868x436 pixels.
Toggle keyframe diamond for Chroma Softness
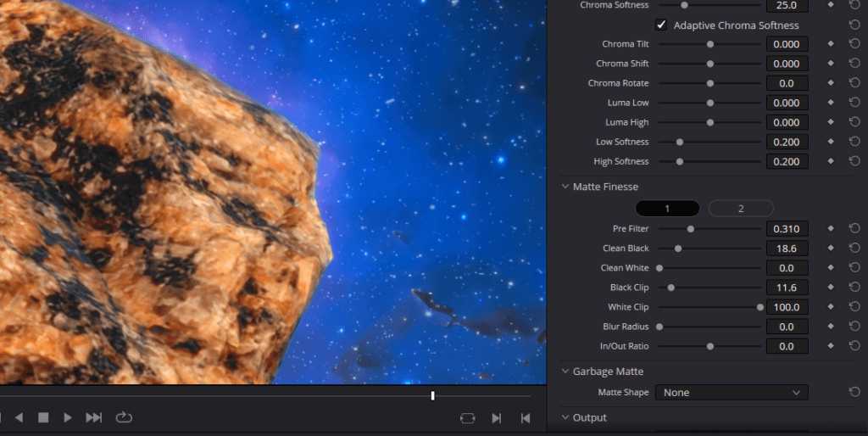[x=831, y=4]
